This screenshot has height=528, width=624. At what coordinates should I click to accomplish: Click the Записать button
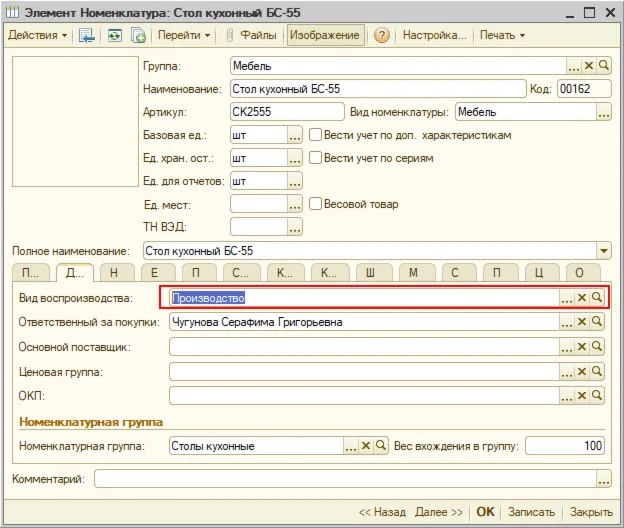(x=531, y=511)
